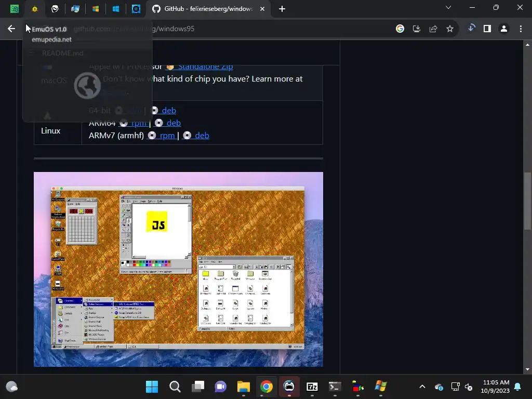Open taskbar Search

175,387
